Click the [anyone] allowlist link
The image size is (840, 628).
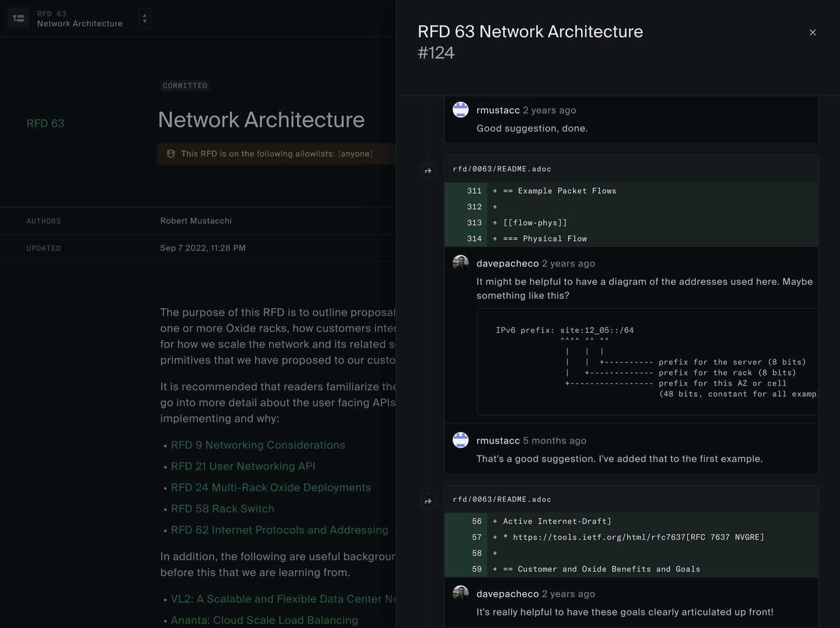click(355, 153)
